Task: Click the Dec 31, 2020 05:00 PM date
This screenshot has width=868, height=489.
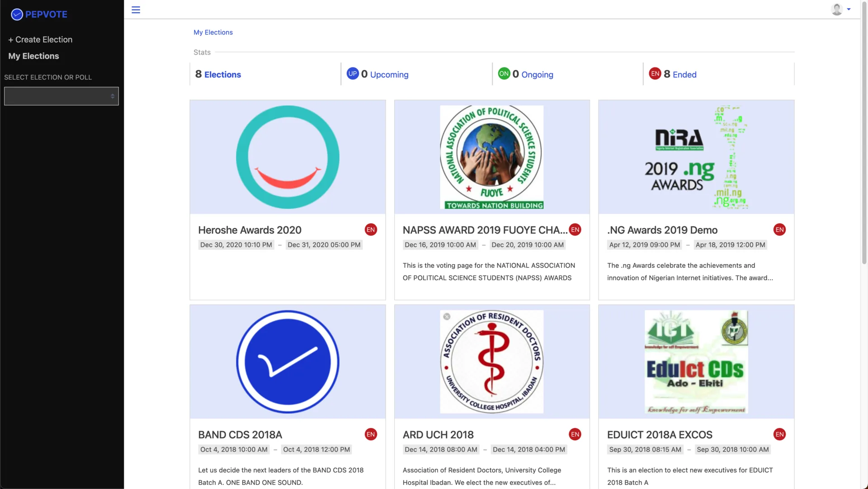Action: point(324,245)
